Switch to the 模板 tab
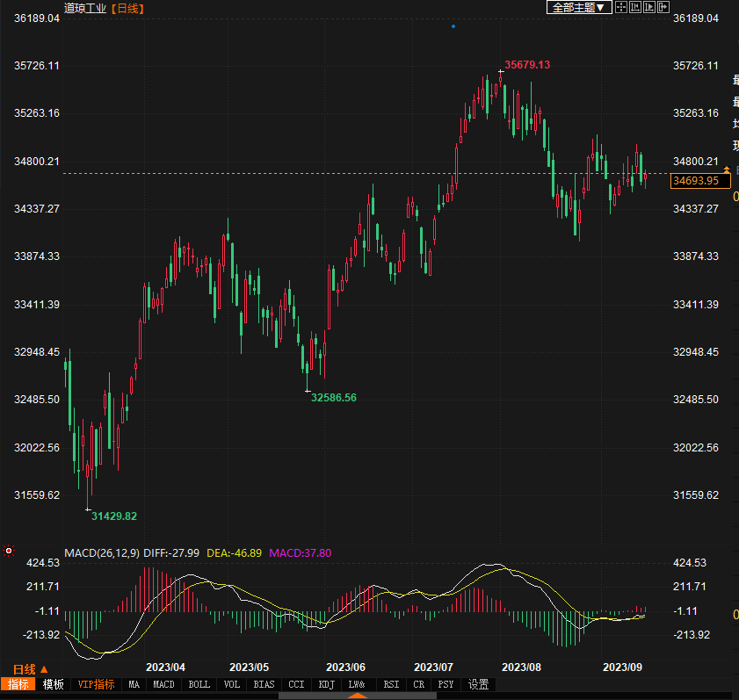The image size is (739, 700). tap(53, 684)
